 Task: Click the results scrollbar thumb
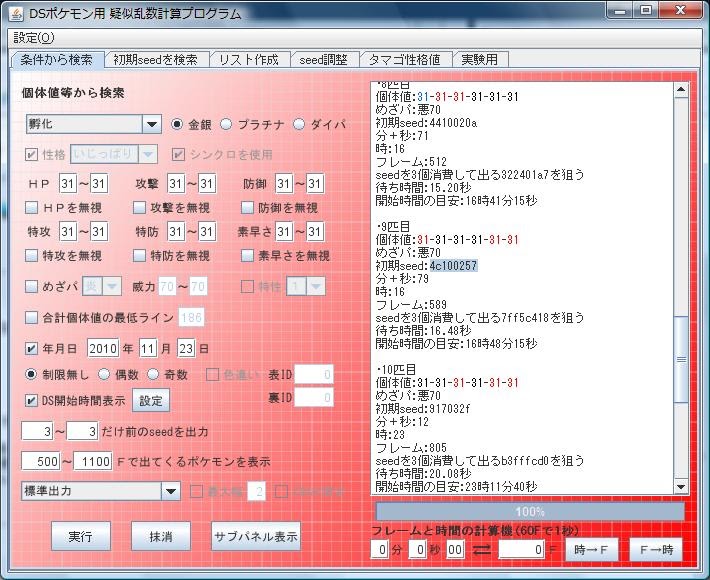681,360
